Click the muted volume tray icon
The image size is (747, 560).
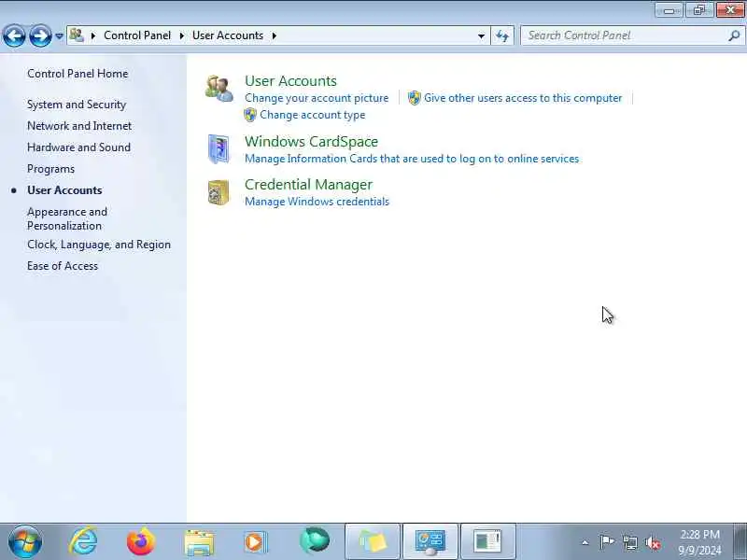tap(653, 542)
